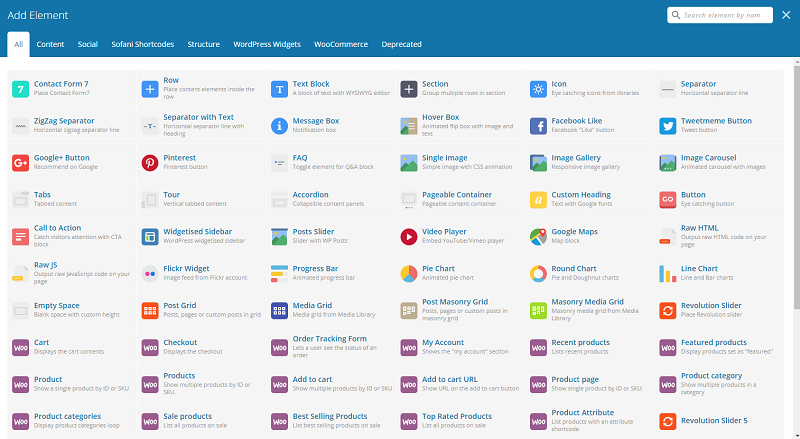Image resolution: width=800 pixels, height=439 pixels.
Task: Add the Raw JS element
Action: coord(72,273)
